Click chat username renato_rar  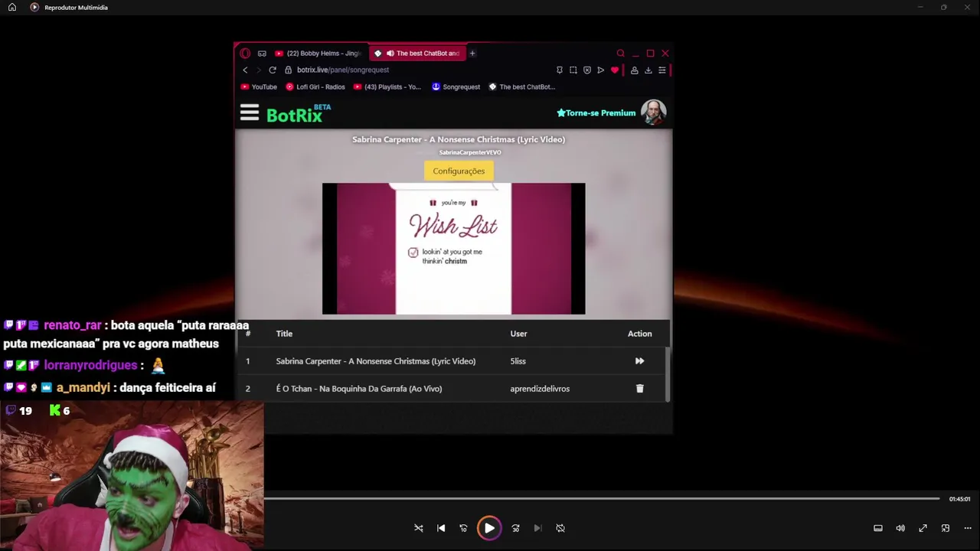[x=73, y=325]
